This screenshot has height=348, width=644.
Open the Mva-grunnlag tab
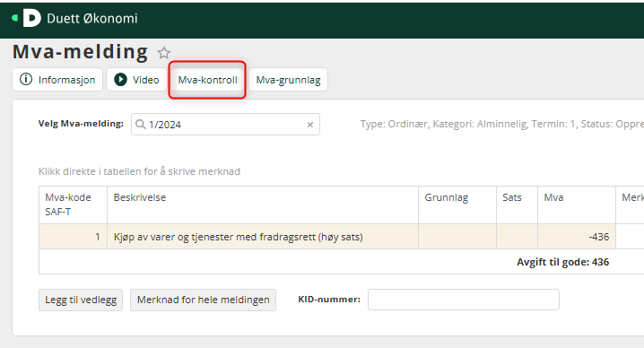288,80
